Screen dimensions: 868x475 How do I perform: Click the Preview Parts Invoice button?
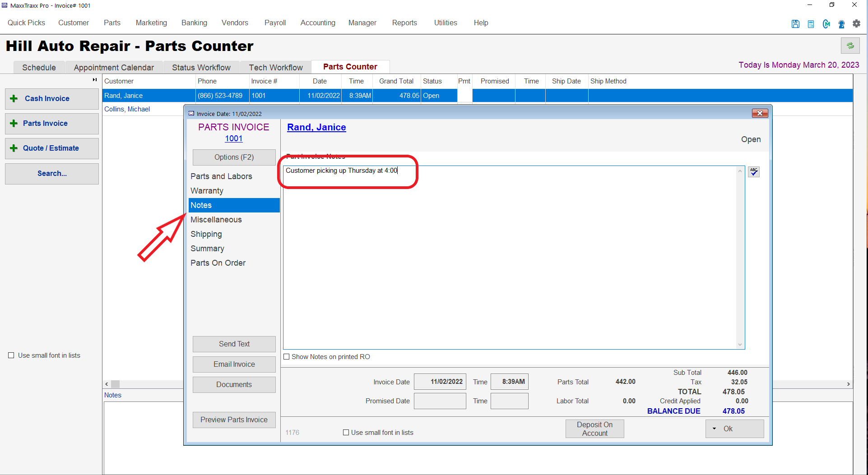point(234,420)
